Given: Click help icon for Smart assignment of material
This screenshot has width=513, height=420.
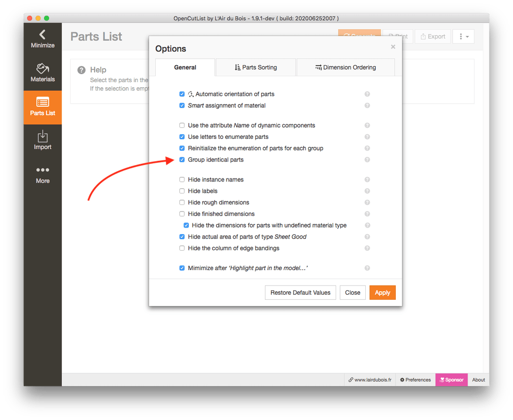Looking at the screenshot, I should pyautogui.click(x=367, y=106).
